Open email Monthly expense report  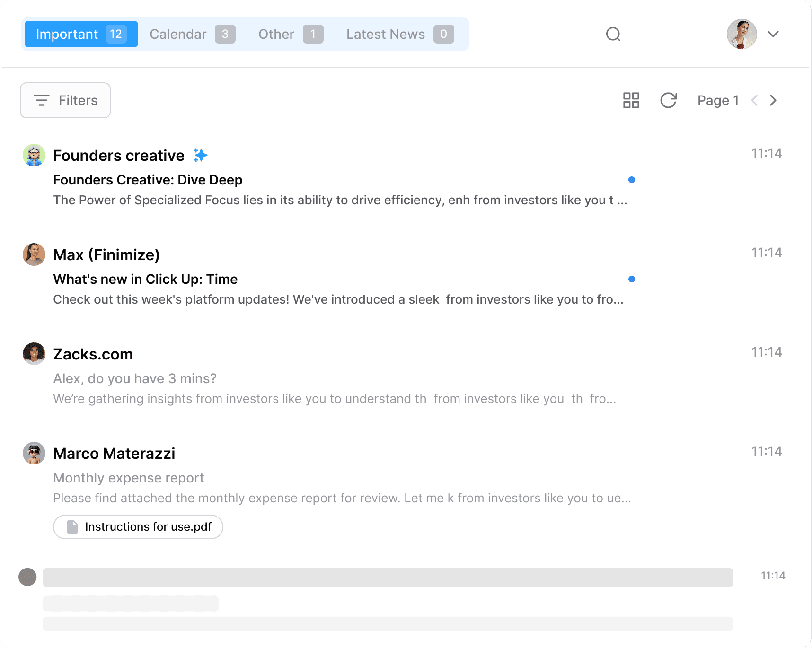click(x=129, y=478)
